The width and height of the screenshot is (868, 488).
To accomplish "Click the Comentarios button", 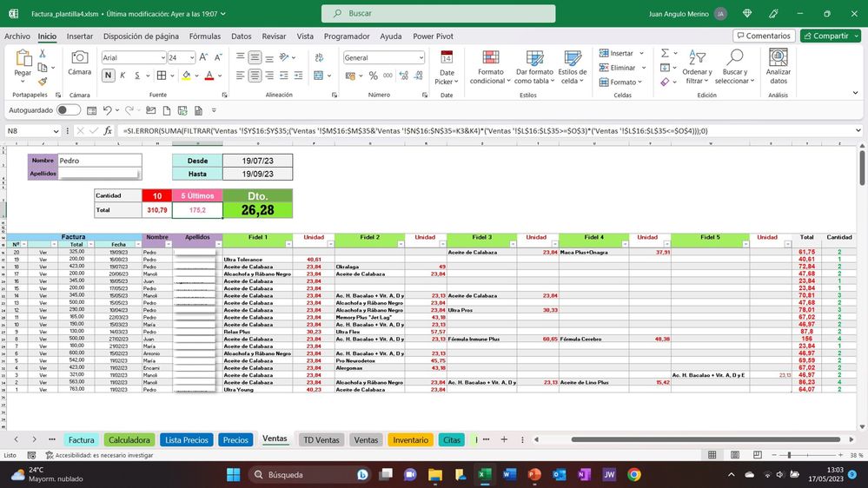I will click(764, 36).
